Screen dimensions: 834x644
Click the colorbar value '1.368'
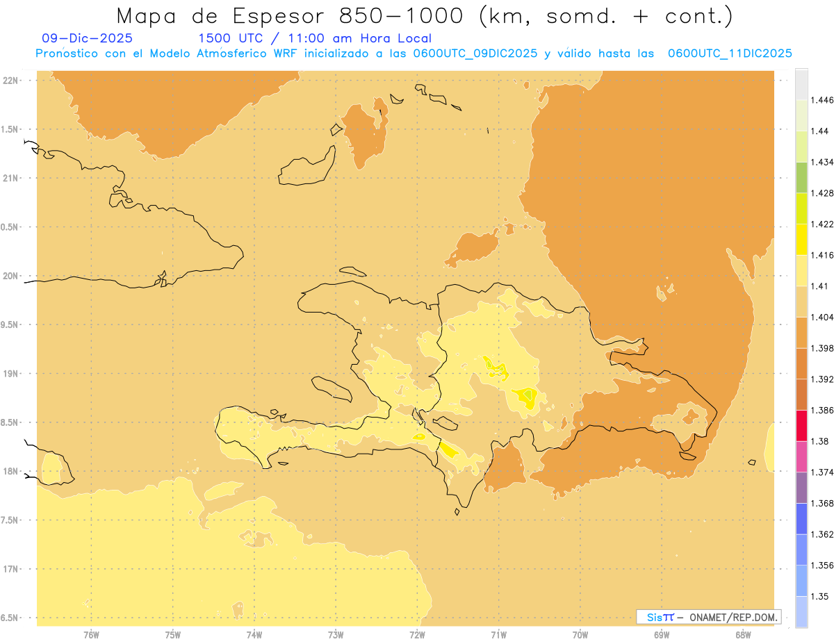click(822, 503)
